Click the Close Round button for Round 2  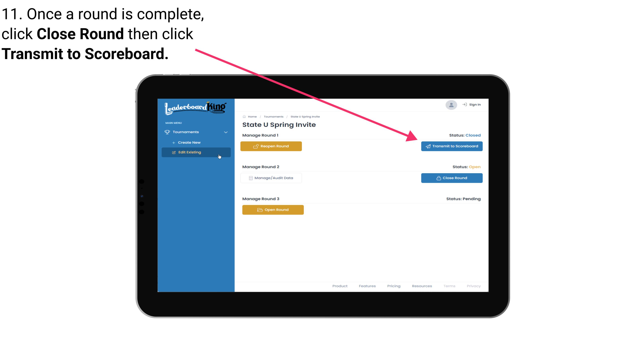pos(452,178)
